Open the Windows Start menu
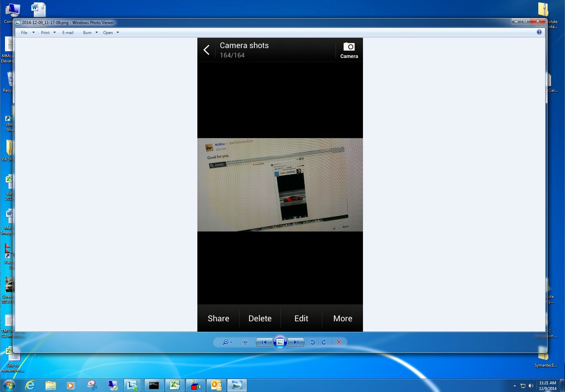The image size is (565, 392). (9, 385)
